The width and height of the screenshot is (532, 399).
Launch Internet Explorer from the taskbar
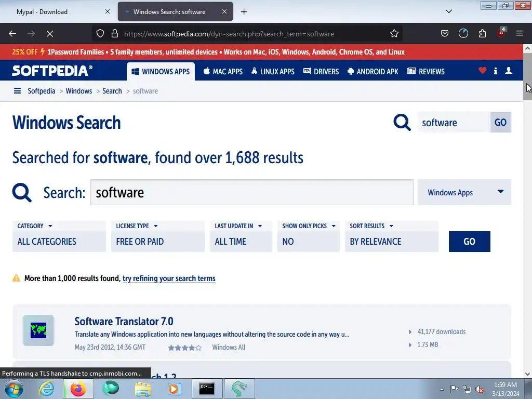point(46,389)
